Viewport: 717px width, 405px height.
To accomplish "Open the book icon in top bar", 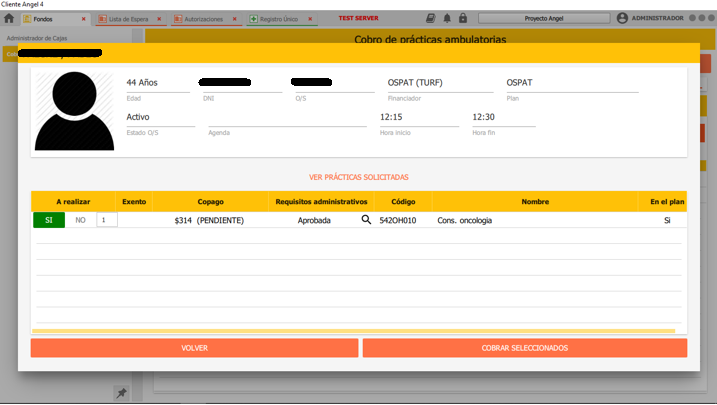I will pos(431,18).
